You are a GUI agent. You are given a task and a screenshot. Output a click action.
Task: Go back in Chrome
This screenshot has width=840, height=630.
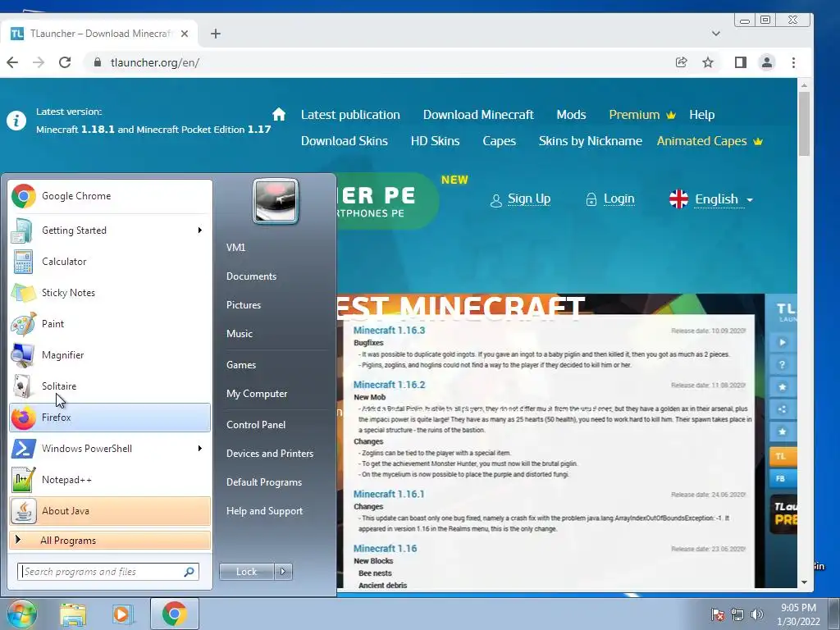tap(12, 62)
